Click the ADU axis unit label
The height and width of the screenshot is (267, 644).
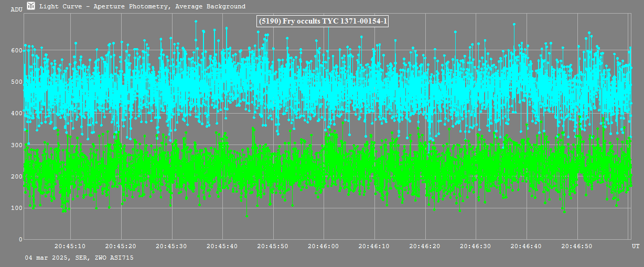16,9
